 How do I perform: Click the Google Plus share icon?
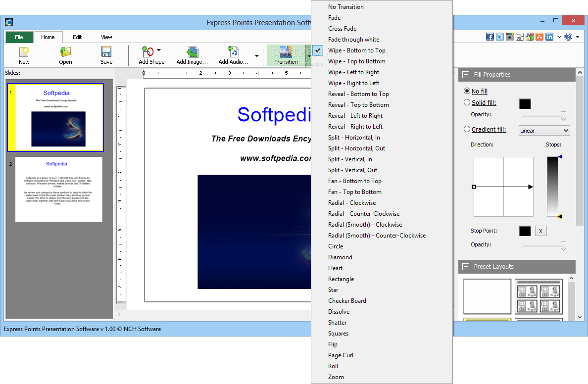pyautogui.click(x=509, y=37)
